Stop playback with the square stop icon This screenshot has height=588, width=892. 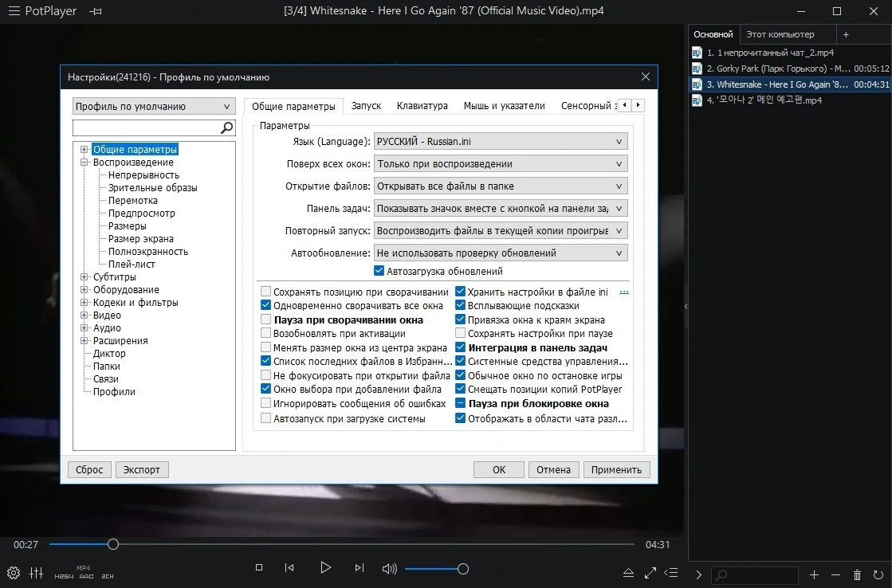pos(259,567)
